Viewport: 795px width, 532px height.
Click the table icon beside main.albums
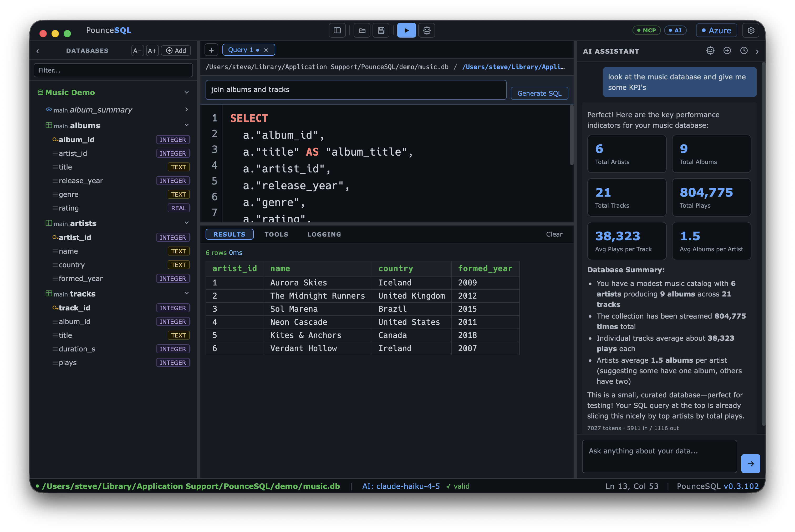49,125
